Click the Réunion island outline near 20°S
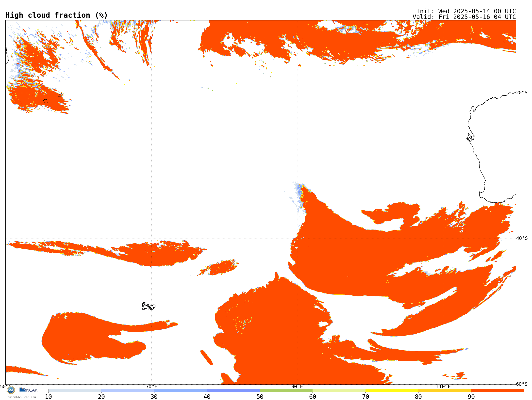The image size is (532, 400). point(46,101)
